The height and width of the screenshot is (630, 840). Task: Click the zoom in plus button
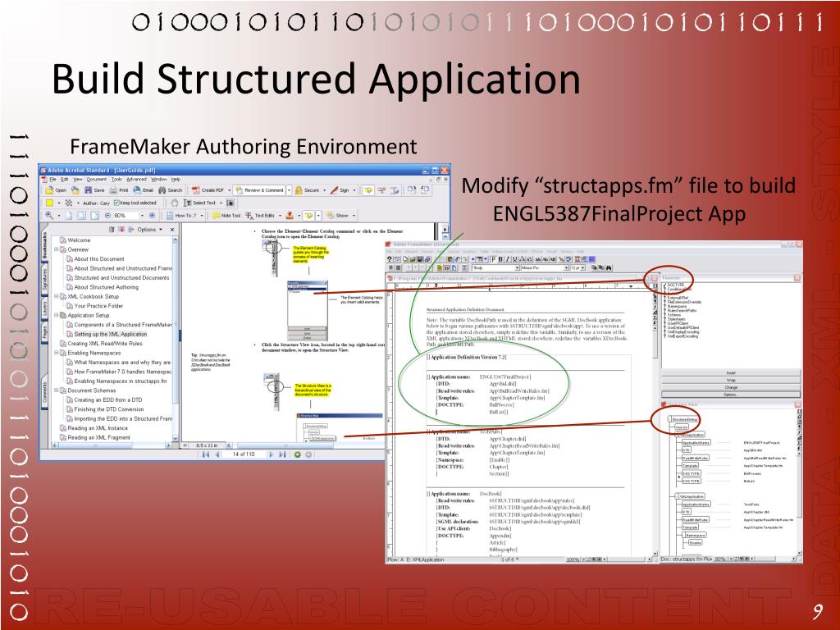[x=152, y=216]
